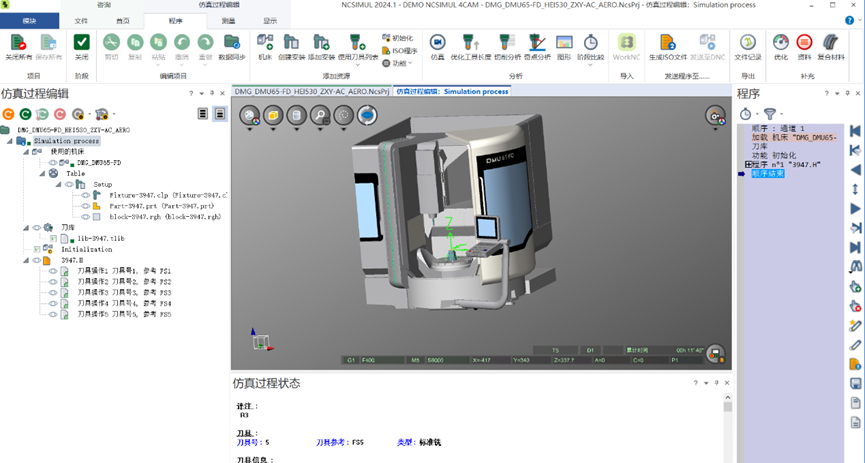Collapse the 3947.H program node
The height and width of the screenshot is (463, 865).
pos(26,260)
